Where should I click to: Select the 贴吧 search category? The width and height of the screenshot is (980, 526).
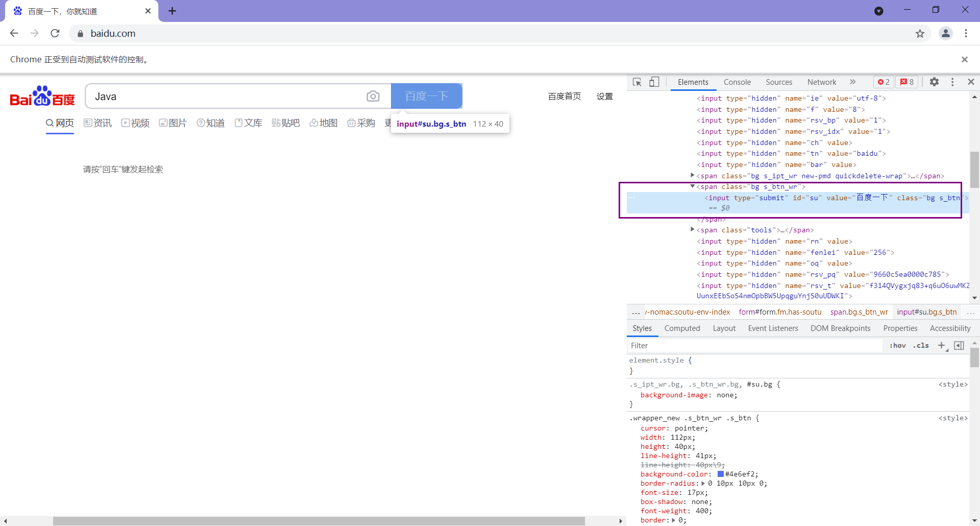(x=286, y=123)
